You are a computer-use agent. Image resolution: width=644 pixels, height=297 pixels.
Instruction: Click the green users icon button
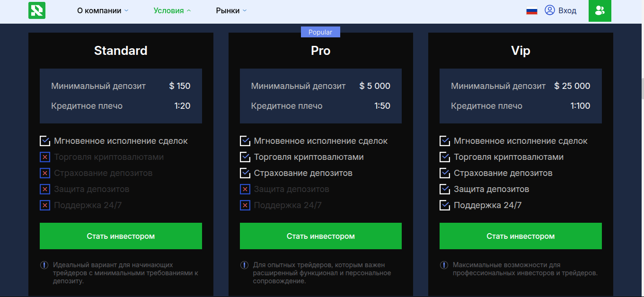coord(600,10)
